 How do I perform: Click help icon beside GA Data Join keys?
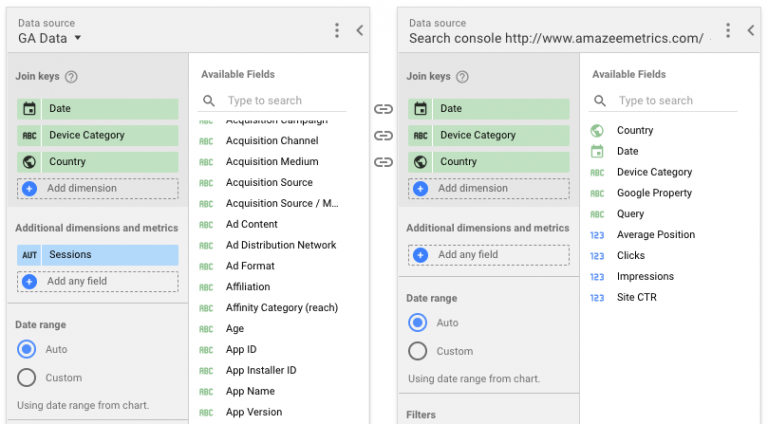click(72, 77)
